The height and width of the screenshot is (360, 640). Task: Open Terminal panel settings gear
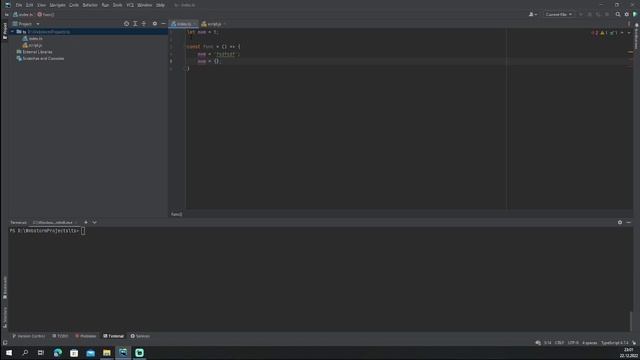620,222
